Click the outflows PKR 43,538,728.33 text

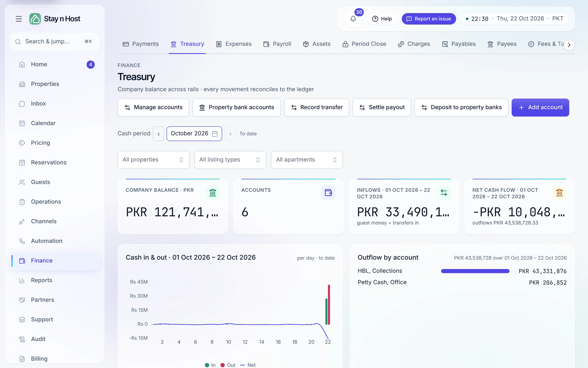coord(505,223)
